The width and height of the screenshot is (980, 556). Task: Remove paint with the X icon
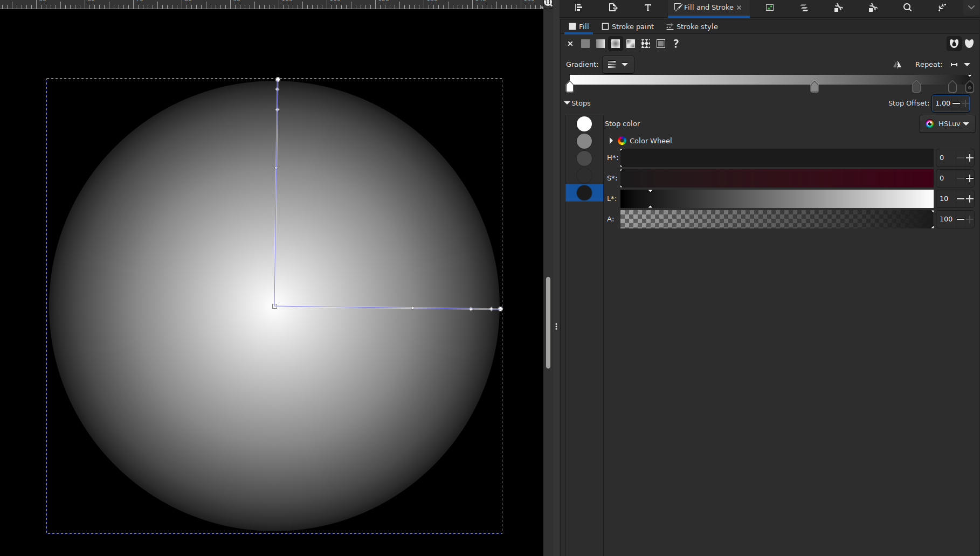[570, 44]
